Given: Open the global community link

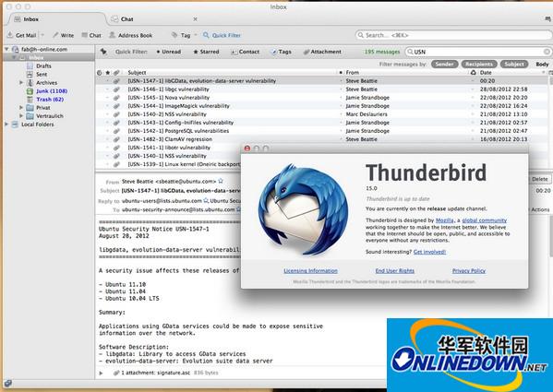Looking at the screenshot, I should 485,220.
